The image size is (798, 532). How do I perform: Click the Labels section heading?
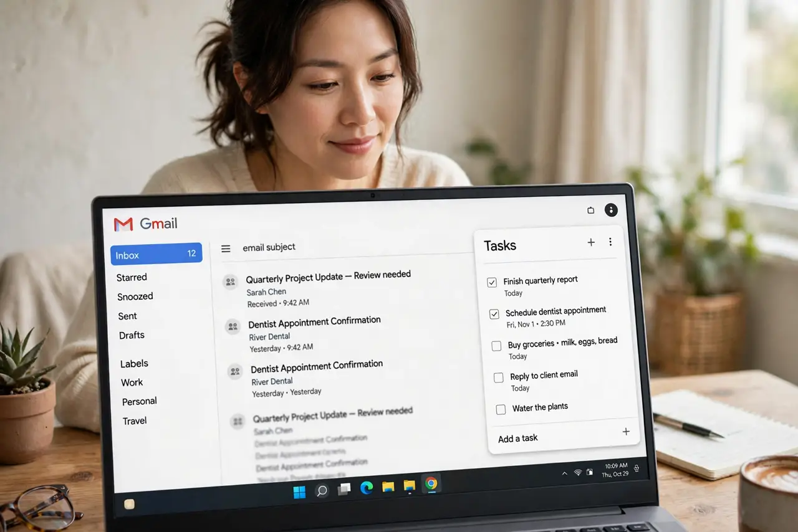(x=134, y=363)
